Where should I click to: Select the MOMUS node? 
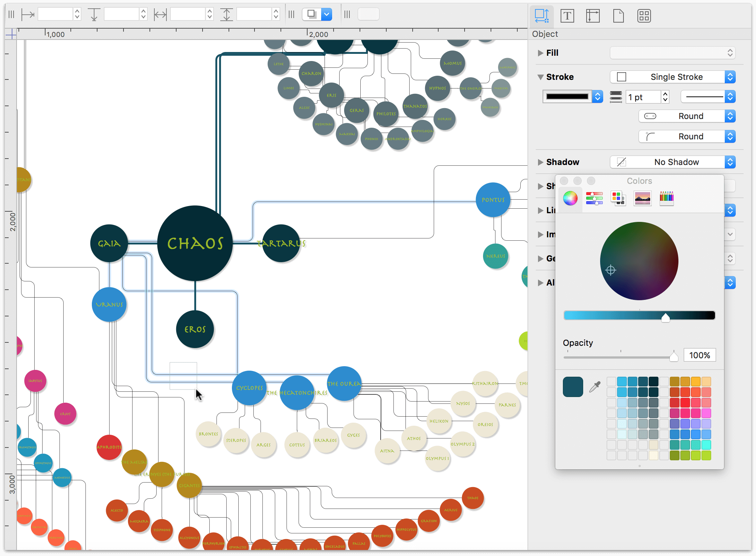point(453,63)
